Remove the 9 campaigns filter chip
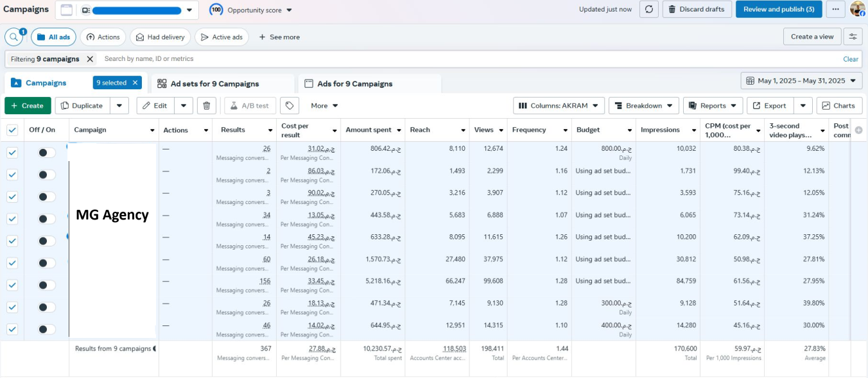Image resolution: width=868 pixels, height=378 pixels. click(90, 59)
